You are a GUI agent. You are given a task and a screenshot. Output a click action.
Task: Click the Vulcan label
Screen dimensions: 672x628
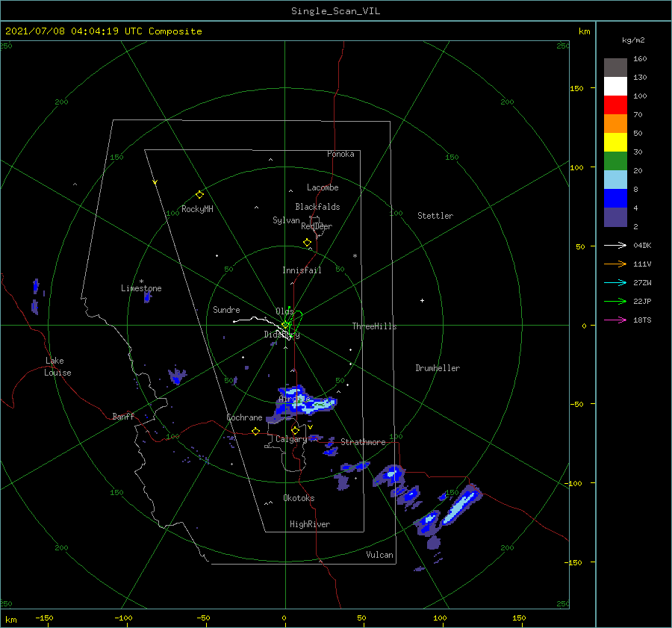379,554
